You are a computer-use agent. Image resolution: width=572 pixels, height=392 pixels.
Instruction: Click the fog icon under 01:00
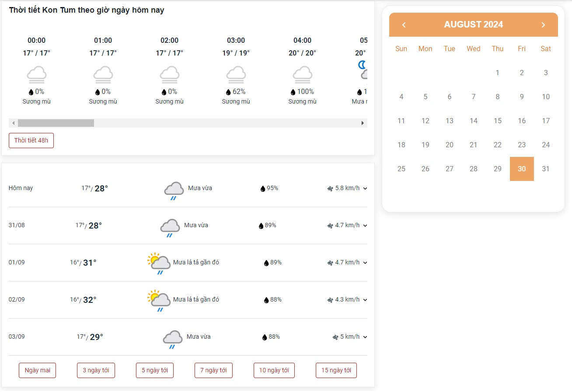point(103,74)
